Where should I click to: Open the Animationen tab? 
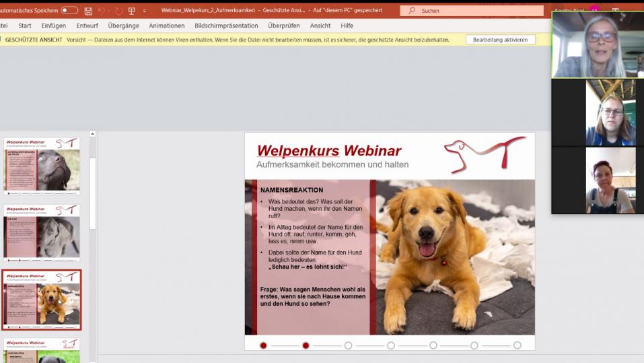[167, 26]
